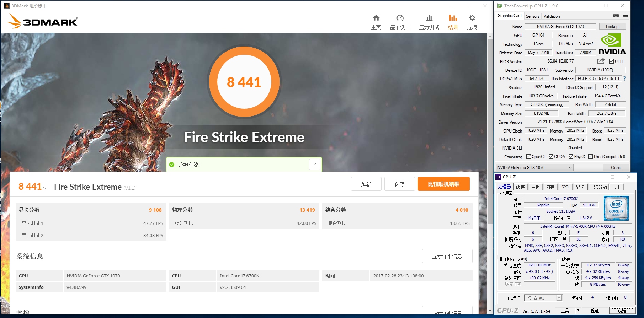Switch to the Sensors tab in GPU-Z
This screenshot has width=644, height=318.
tap(532, 16)
